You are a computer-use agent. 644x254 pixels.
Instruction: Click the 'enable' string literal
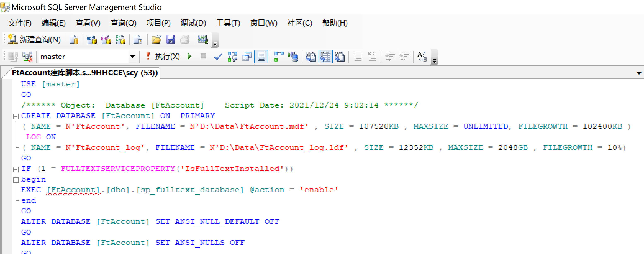pos(319,190)
